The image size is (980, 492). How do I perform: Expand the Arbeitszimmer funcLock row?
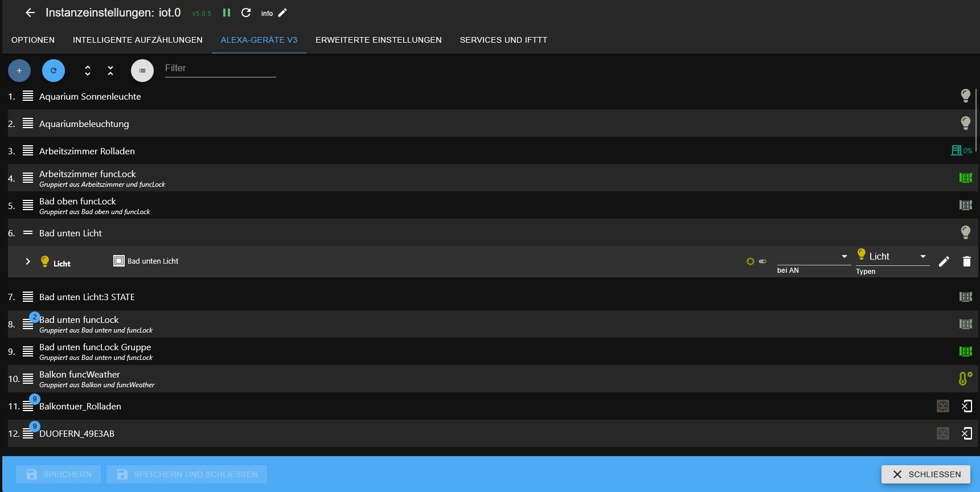click(x=28, y=178)
